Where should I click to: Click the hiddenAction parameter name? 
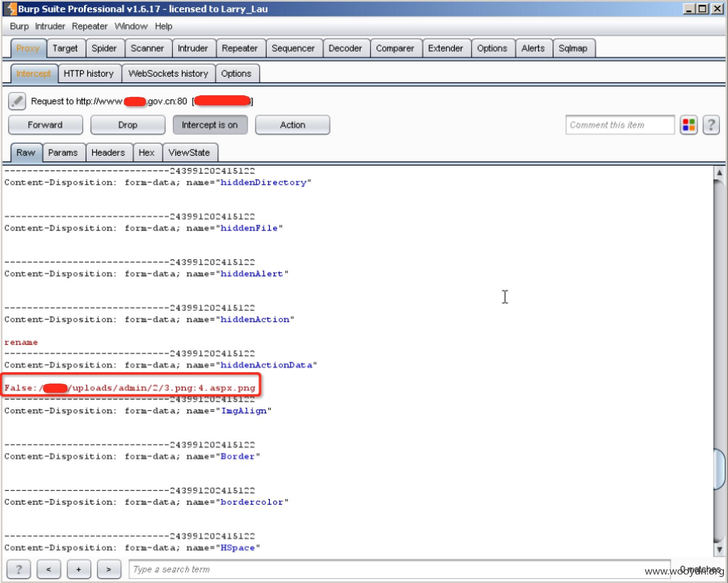pos(255,319)
